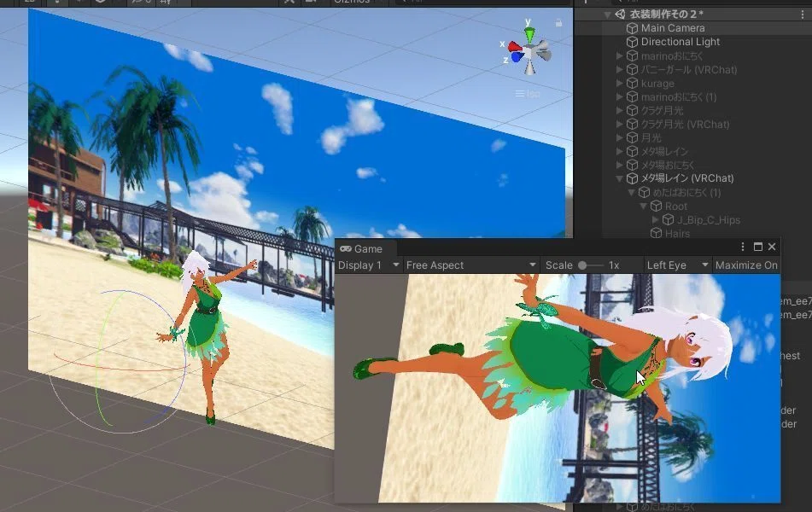
Task: Open the Hierarchy scene three-dot options menu
Action: tap(803, 15)
